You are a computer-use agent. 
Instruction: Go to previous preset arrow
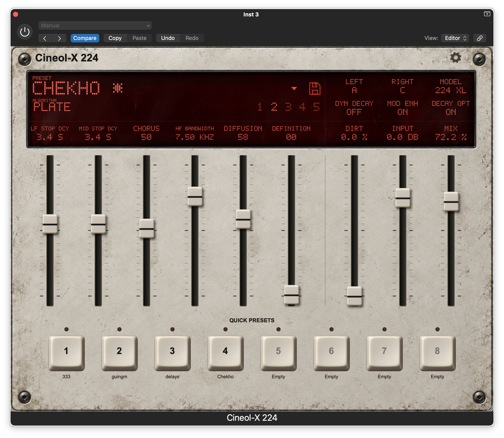pos(45,38)
